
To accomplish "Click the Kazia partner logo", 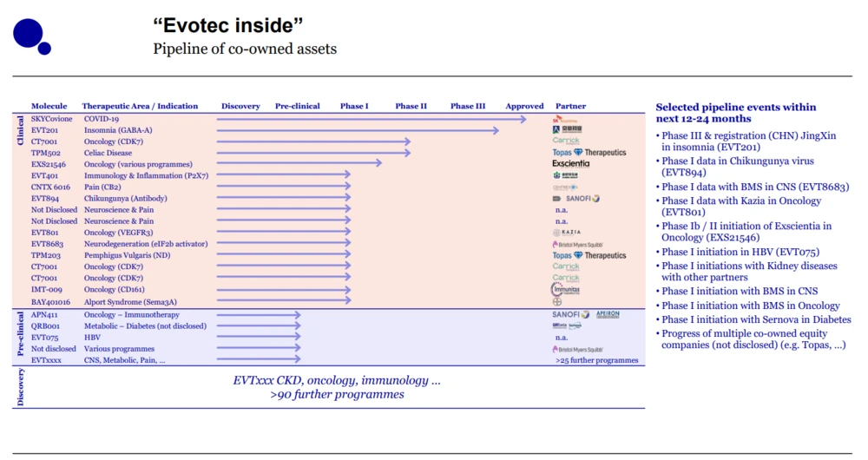I will 567,233.
